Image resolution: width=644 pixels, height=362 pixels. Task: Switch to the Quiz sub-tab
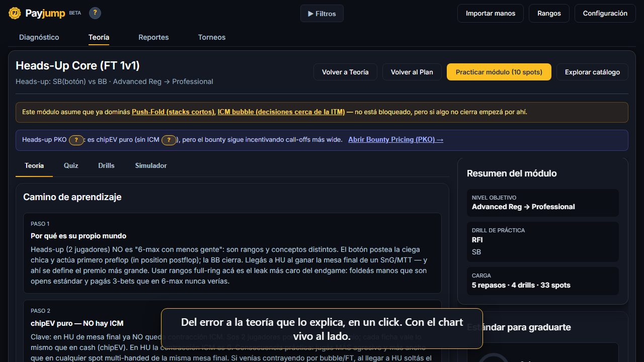click(71, 166)
